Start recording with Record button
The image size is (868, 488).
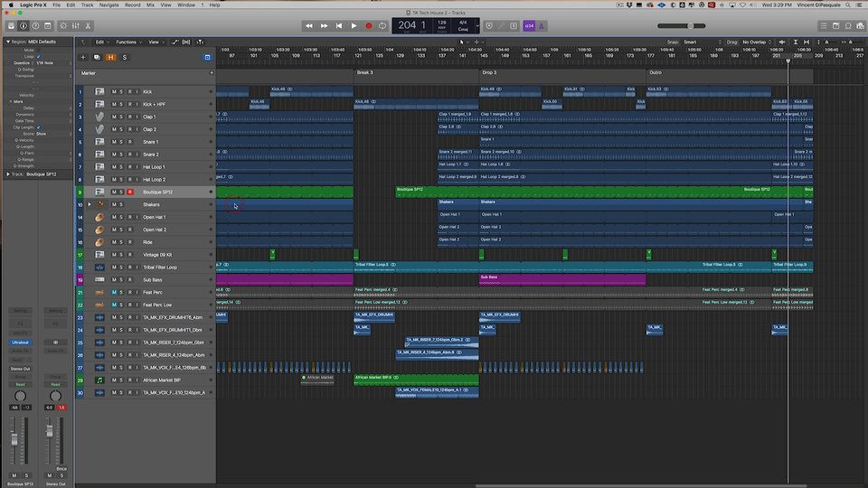[x=369, y=26]
